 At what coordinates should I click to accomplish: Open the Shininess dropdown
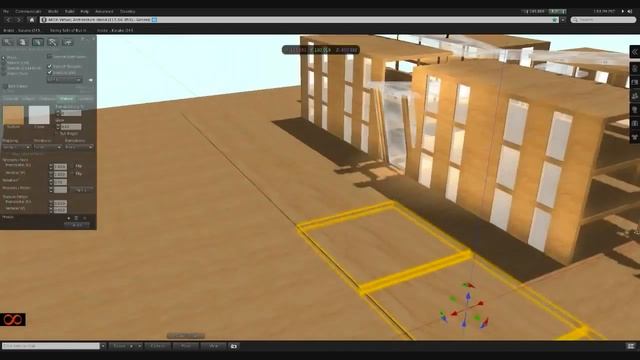click(48, 147)
